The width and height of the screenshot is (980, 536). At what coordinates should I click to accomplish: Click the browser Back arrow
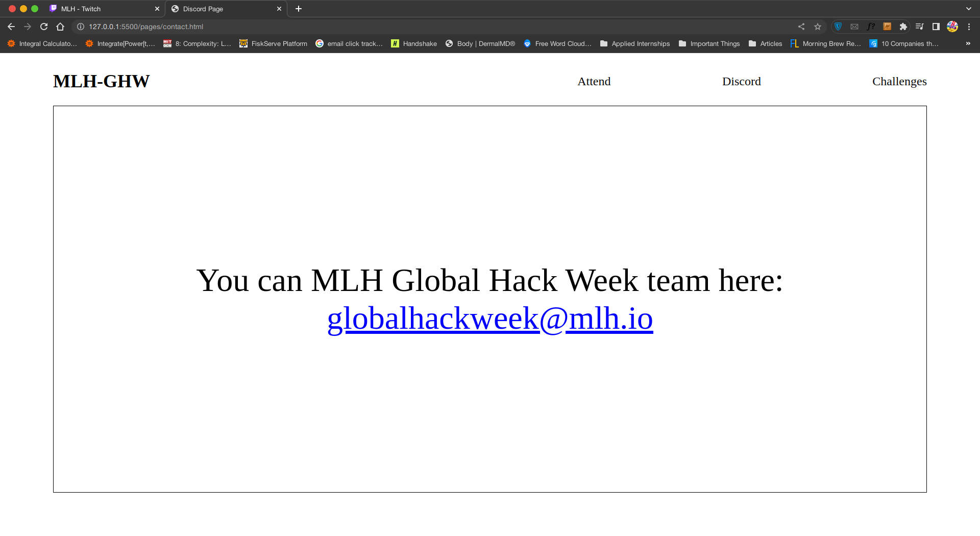[x=11, y=27]
